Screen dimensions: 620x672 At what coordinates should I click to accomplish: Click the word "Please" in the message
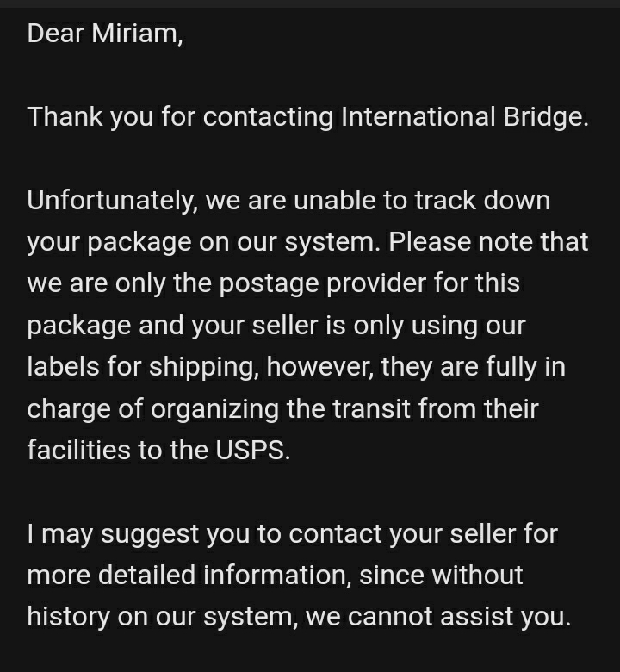click(429, 242)
